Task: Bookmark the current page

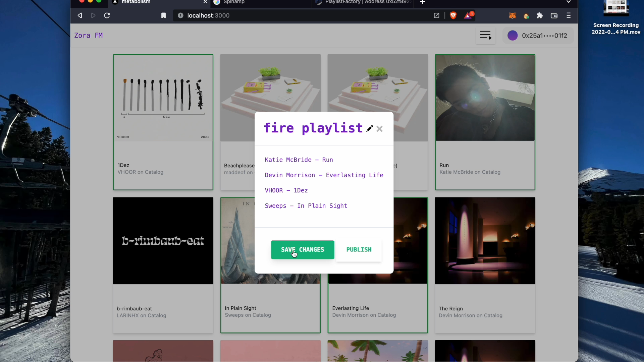Action: click(163, 15)
